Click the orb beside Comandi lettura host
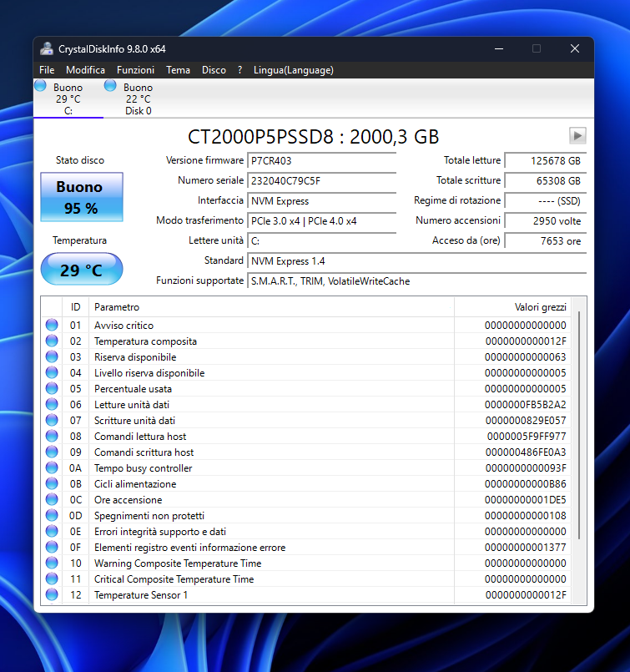The width and height of the screenshot is (630, 672). pos(52,436)
